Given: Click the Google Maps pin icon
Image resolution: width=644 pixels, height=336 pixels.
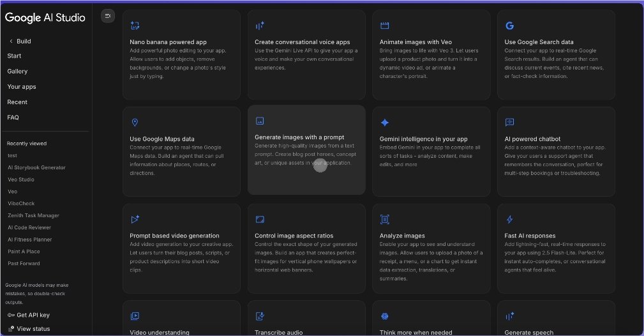Looking at the screenshot, I should [x=135, y=123].
